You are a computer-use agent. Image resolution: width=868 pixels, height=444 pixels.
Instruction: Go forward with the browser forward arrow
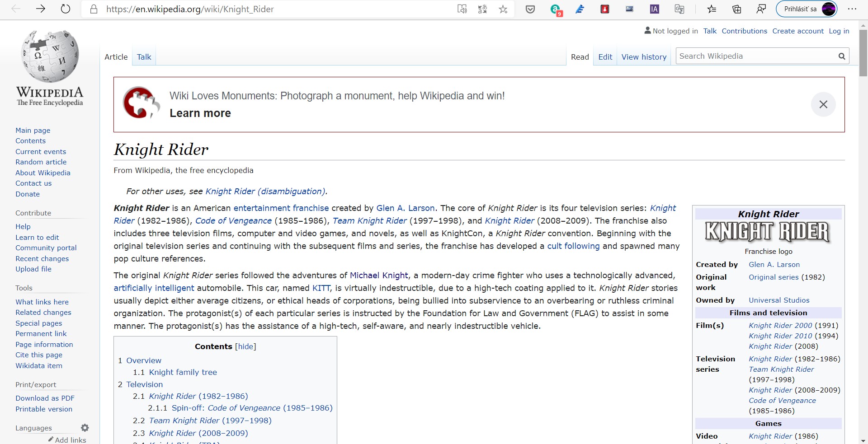coord(41,9)
